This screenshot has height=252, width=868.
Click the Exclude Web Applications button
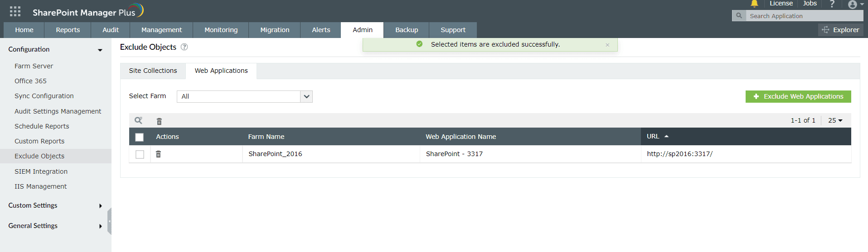click(798, 96)
